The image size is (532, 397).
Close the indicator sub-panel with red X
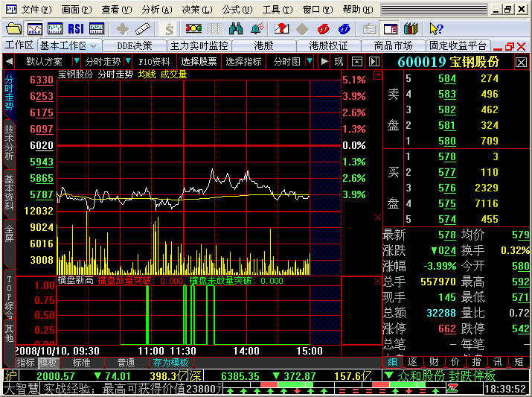tap(378, 281)
